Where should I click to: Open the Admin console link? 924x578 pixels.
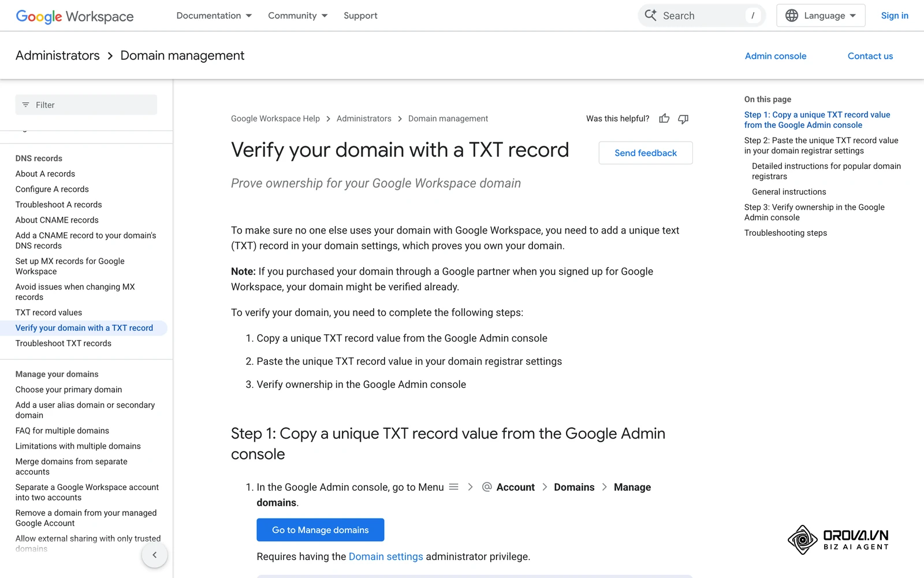tap(776, 56)
